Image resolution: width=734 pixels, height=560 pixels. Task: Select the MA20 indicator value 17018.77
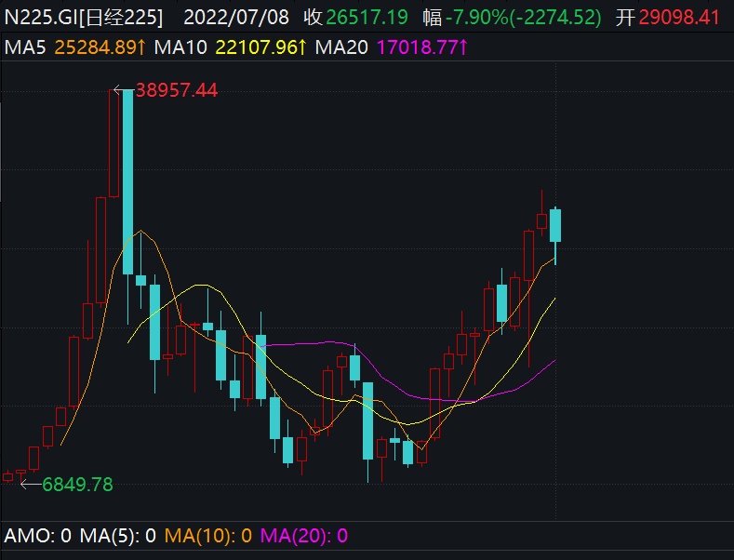point(421,47)
